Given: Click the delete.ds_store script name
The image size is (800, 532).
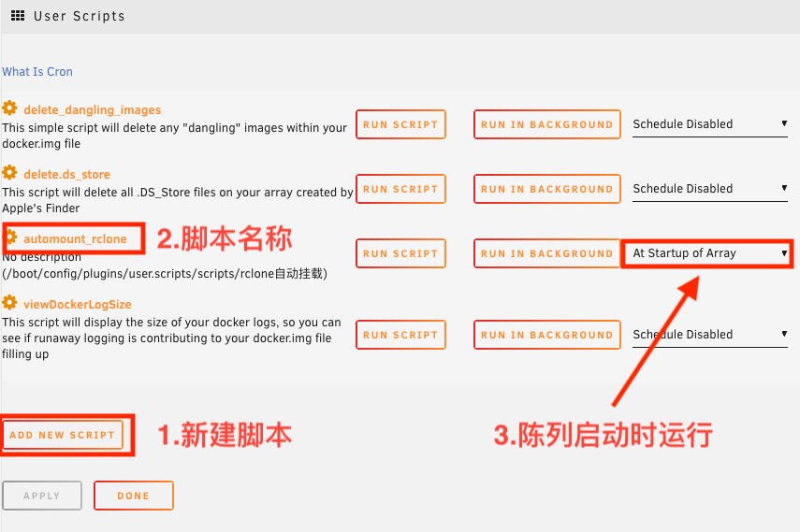Looking at the screenshot, I should (x=66, y=175).
